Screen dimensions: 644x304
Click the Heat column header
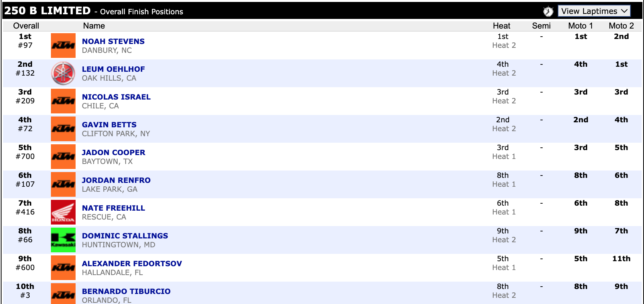[501, 26]
